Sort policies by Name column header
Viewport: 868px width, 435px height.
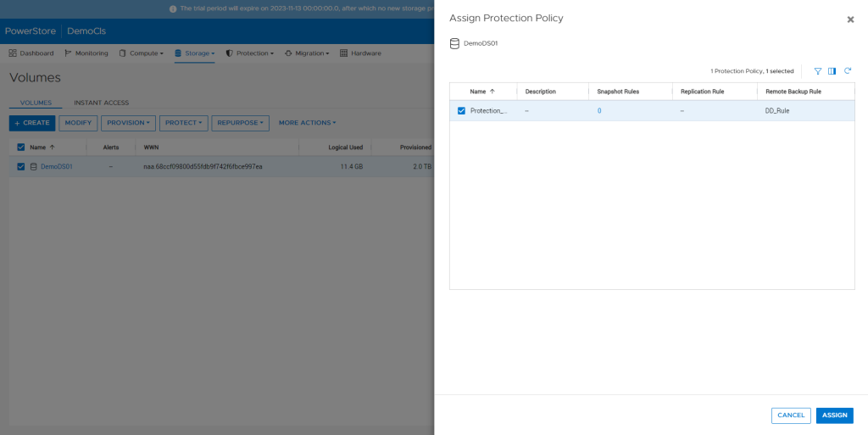click(481, 92)
